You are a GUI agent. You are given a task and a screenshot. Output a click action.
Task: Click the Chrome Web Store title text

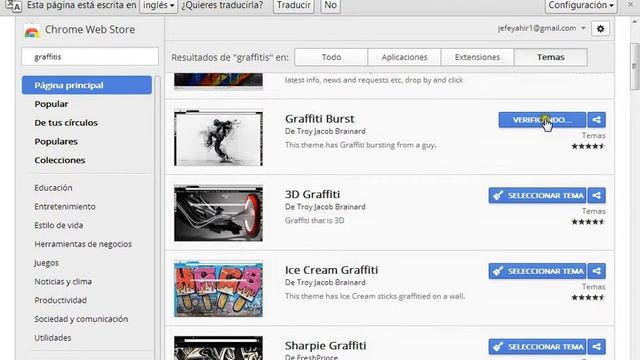pos(90,29)
